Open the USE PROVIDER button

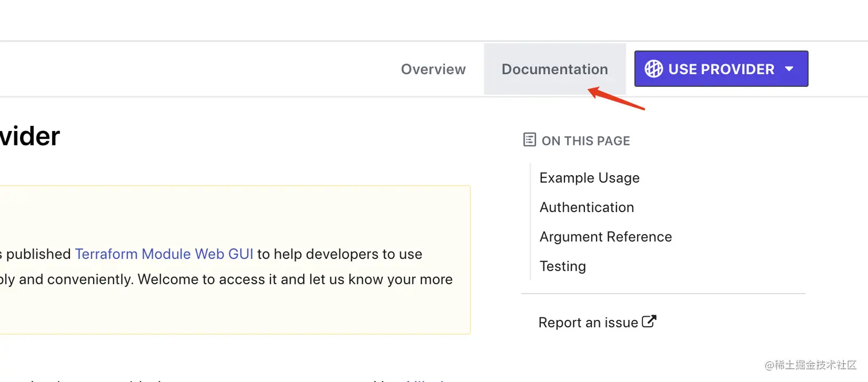[x=721, y=69]
